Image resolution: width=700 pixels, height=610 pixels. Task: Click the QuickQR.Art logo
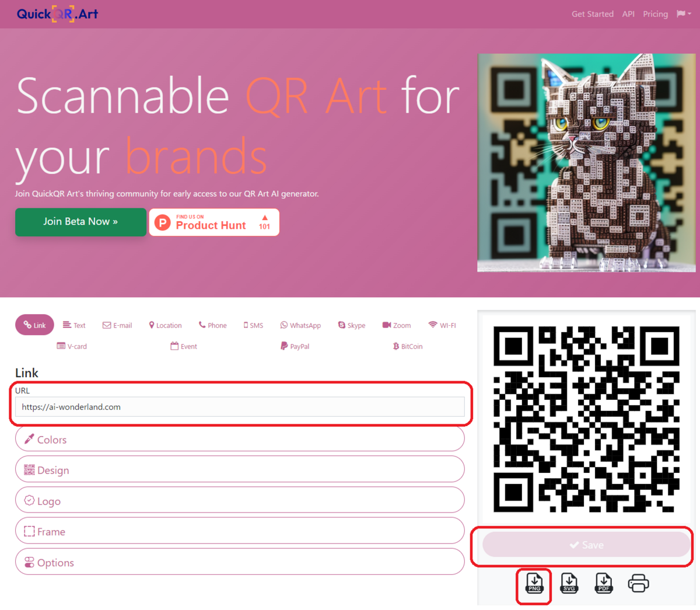pyautogui.click(x=57, y=14)
